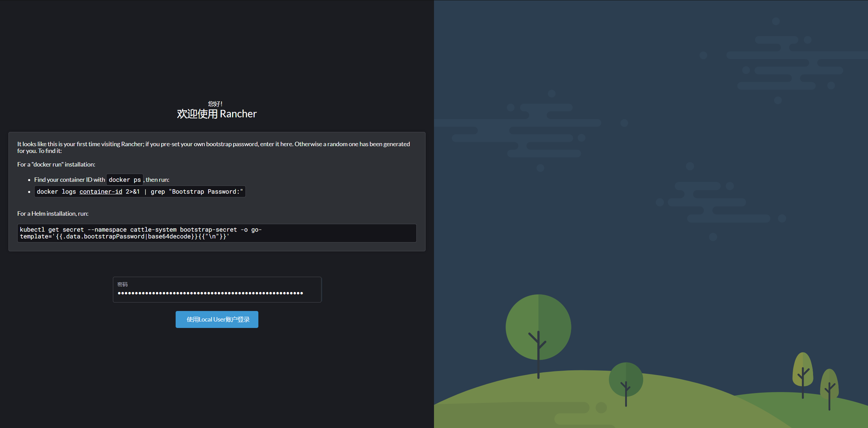Select the "docker ps" code snippet

[x=125, y=180]
